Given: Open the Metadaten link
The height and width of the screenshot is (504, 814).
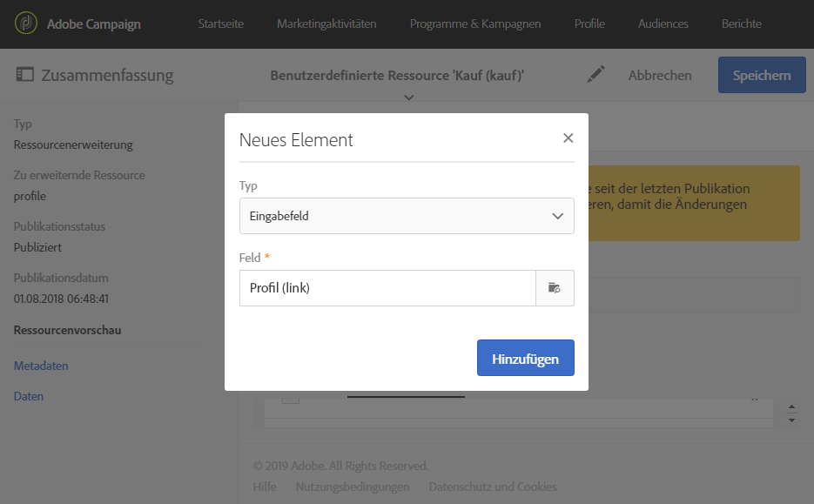Looking at the screenshot, I should 41,366.
